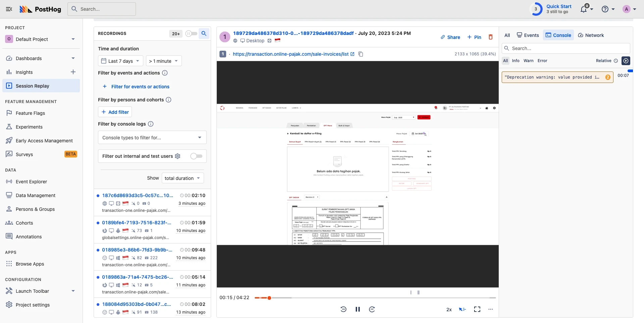644x323 pixels.
Task: Open the recordings search filters magnifier button
Action: 204,34
